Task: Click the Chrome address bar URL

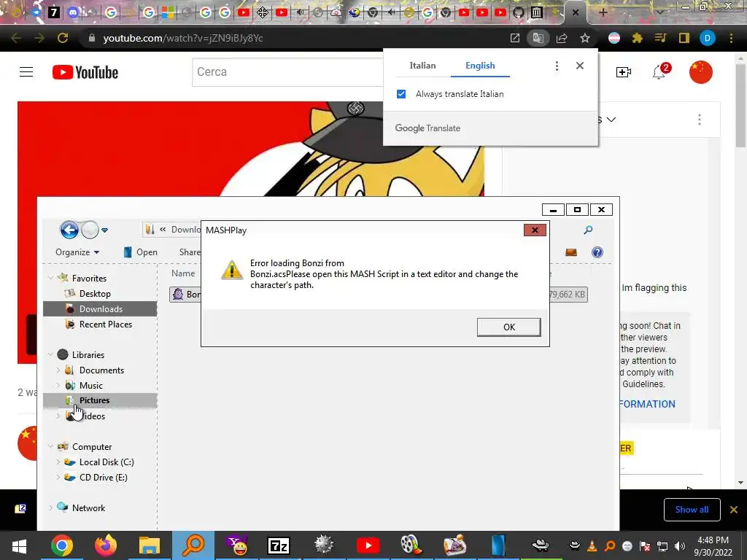Action: click(183, 38)
